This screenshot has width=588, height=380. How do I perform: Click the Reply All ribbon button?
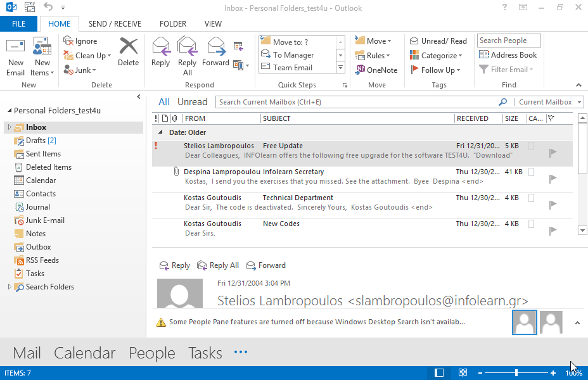187,56
